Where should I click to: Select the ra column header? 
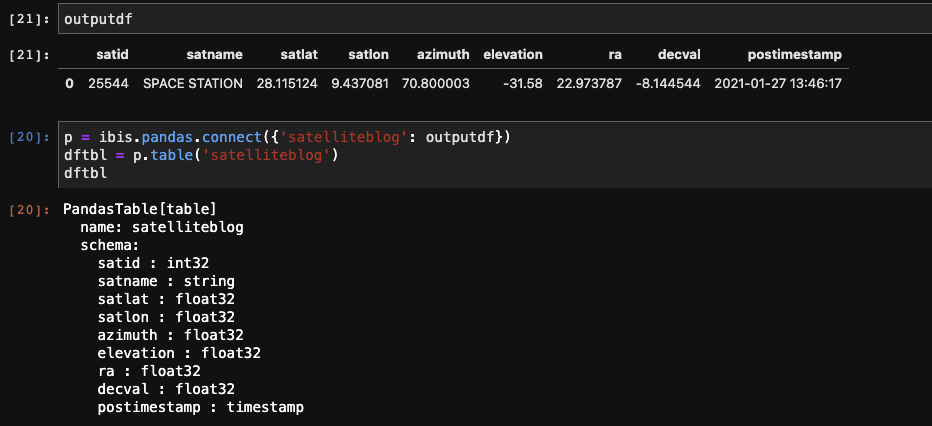pos(615,55)
